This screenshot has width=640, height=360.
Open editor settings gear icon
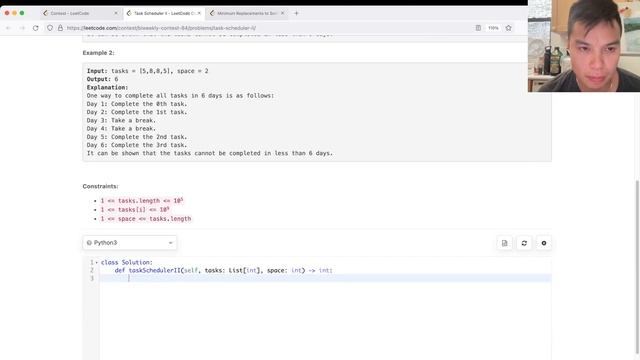544,243
